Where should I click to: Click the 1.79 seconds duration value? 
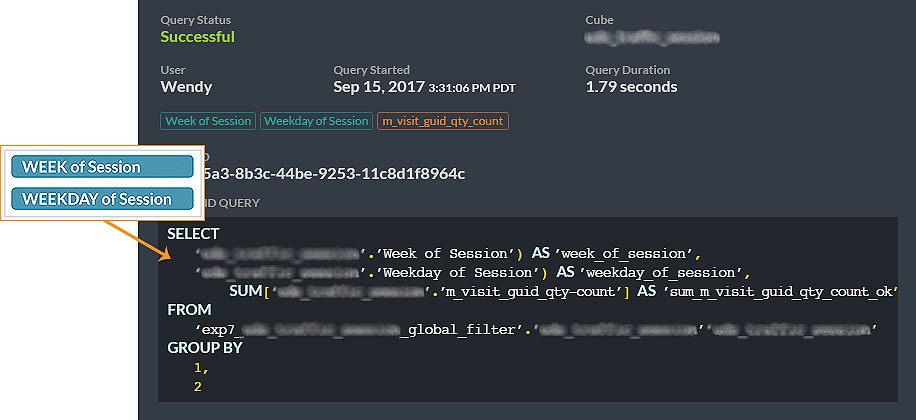[632, 87]
